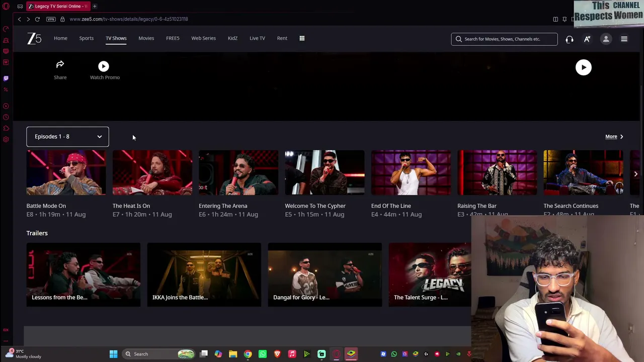Open the Raising The Bar episode thumbnail

(x=497, y=172)
